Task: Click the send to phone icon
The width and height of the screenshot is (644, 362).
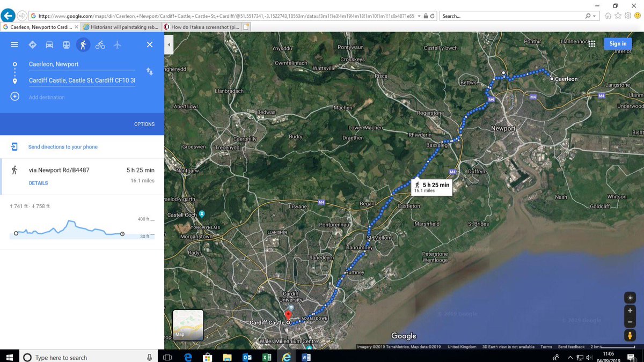Action: tap(14, 146)
